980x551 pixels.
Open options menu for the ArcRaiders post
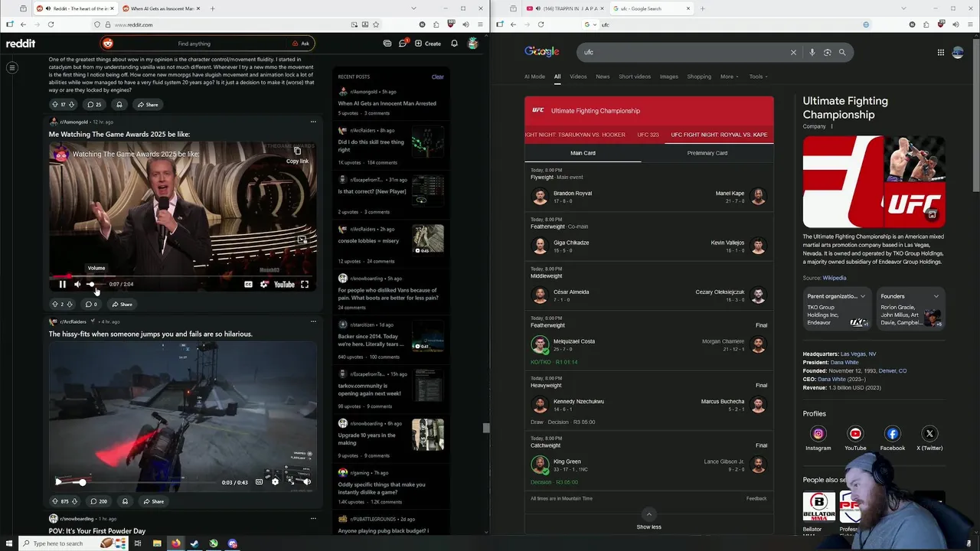(x=313, y=321)
